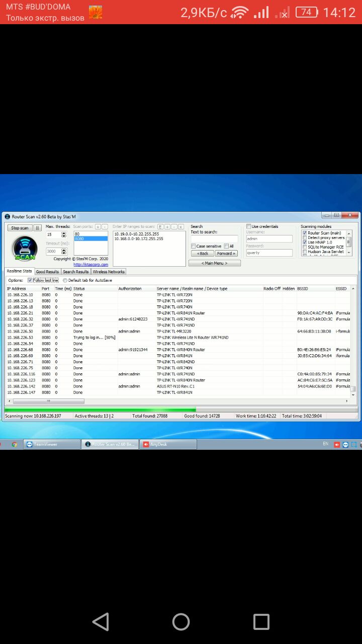Adjust the Timeout spinner arrows
Image resolution: width=362 pixels, height=644 pixels.
(x=64, y=251)
